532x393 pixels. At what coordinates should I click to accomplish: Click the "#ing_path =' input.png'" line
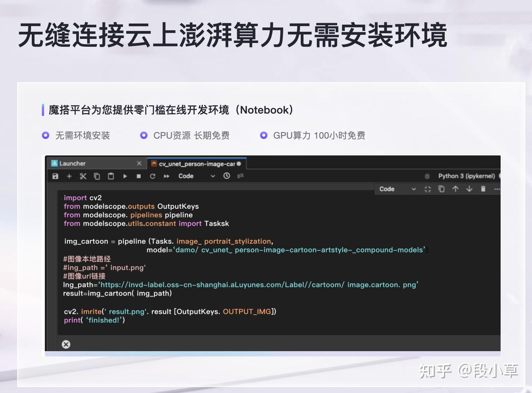click(x=104, y=267)
